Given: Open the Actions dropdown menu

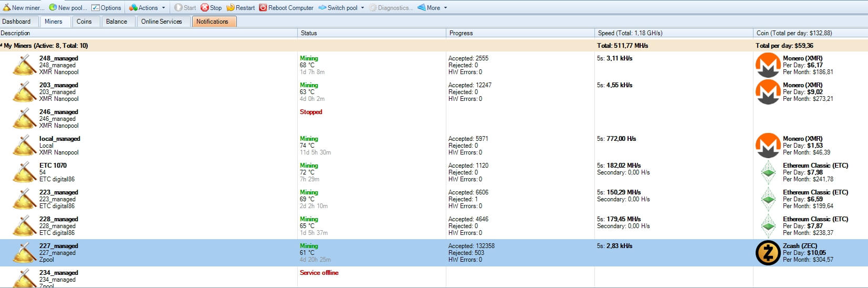Looking at the screenshot, I should 147,7.
